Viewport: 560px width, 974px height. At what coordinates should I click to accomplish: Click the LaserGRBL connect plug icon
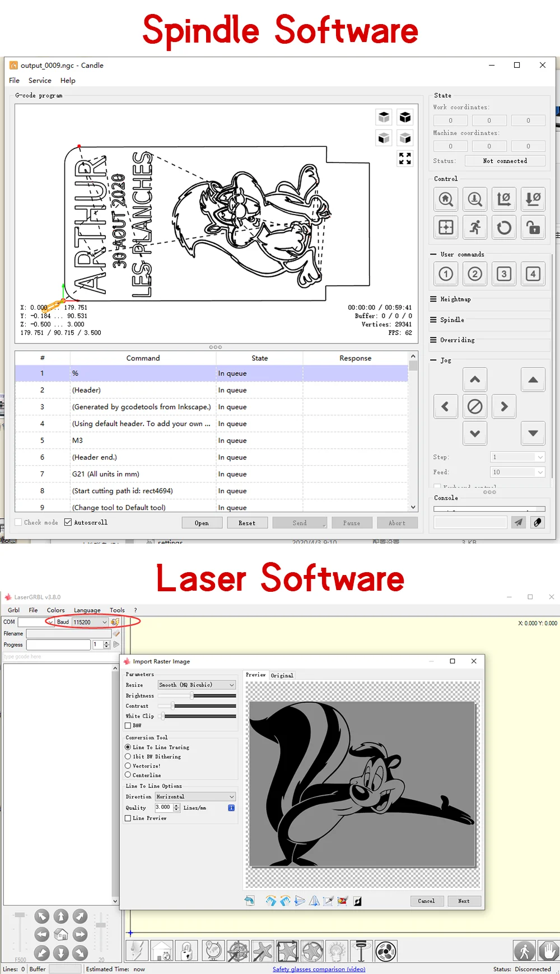pyautogui.click(x=115, y=621)
